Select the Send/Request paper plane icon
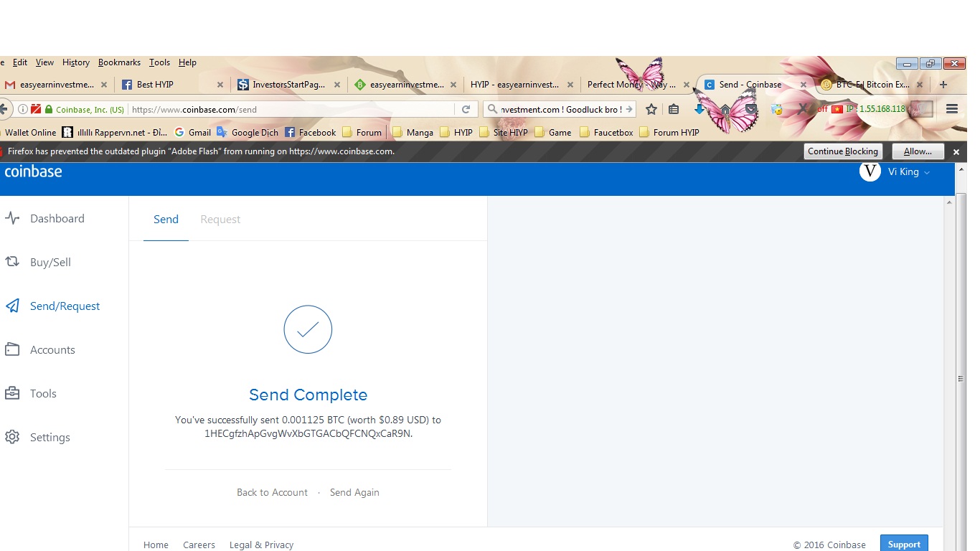 tap(12, 306)
